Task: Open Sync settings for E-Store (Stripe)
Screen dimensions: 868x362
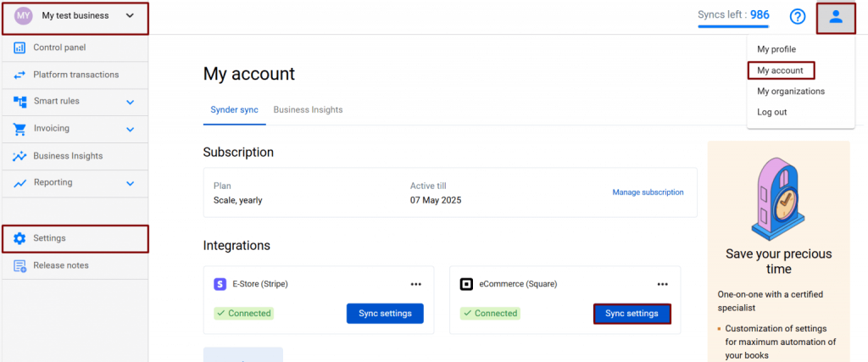Action: click(385, 314)
